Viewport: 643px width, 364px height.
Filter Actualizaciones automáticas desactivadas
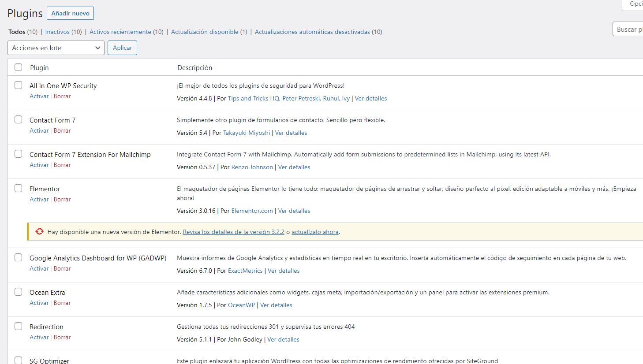(312, 32)
